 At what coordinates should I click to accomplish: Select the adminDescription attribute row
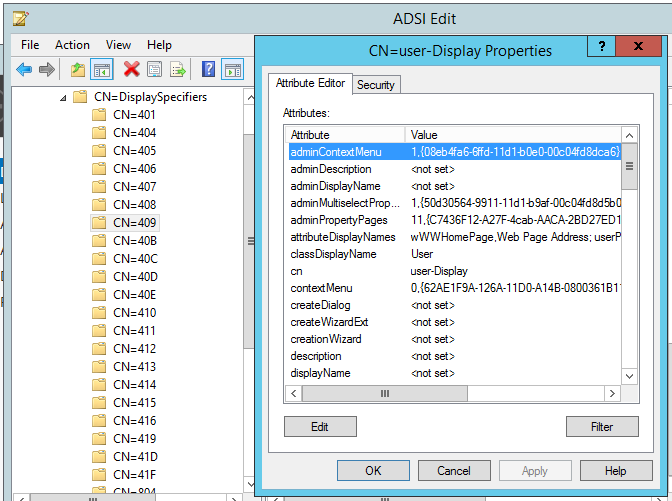click(x=455, y=169)
